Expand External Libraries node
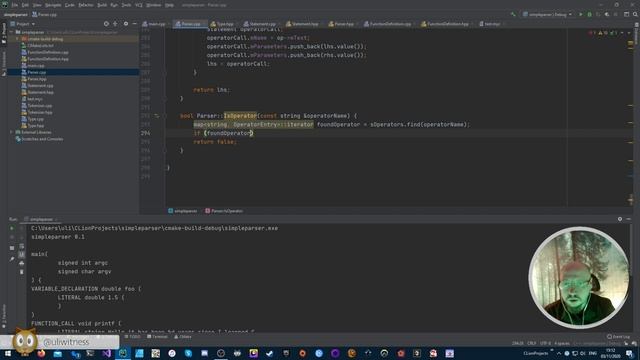 (11, 132)
